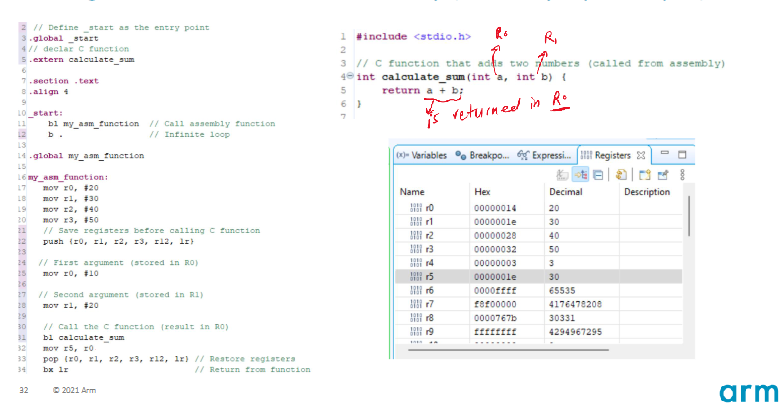Click the '.global my_asm_function' line
784x404 pixels.
pos(86,156)
